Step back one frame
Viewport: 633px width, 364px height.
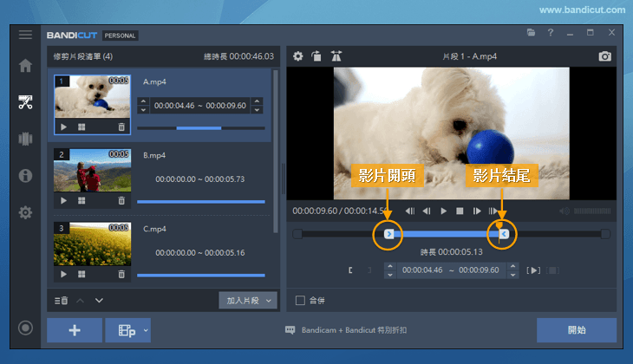pyautogui.click(x=427, y=211)
